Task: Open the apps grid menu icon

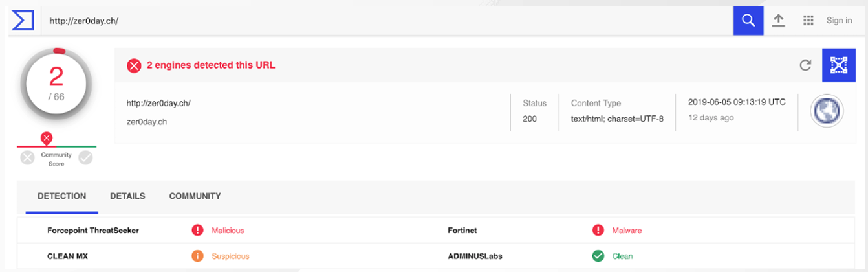Action: point(808,21)
